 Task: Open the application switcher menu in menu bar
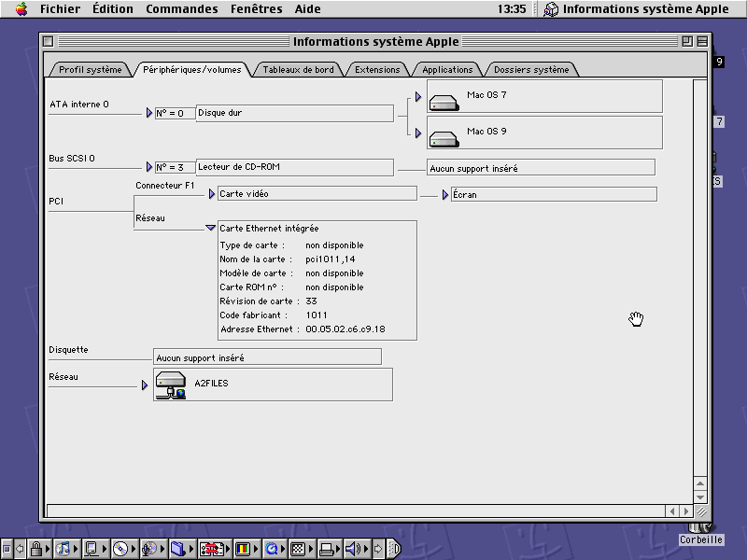[637, 9]
